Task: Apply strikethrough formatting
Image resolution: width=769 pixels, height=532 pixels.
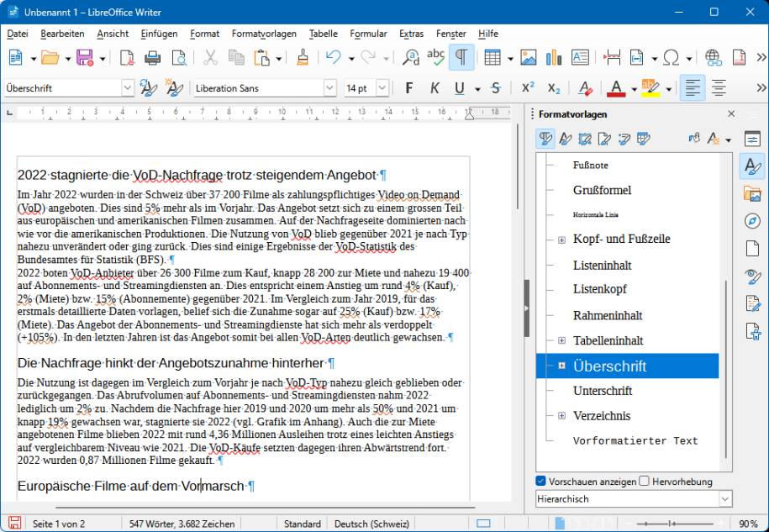Action: coord(495,88)
